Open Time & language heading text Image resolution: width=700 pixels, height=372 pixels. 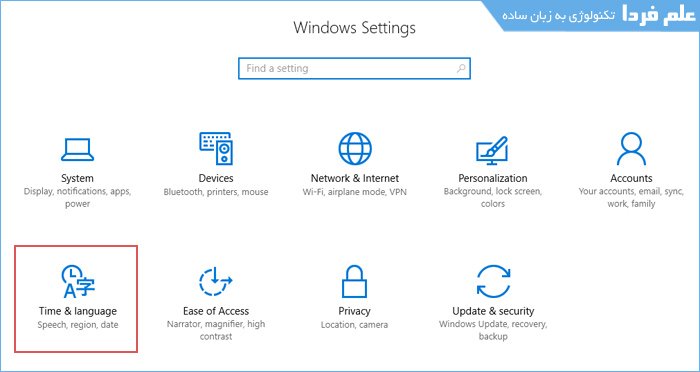[78, 311]
